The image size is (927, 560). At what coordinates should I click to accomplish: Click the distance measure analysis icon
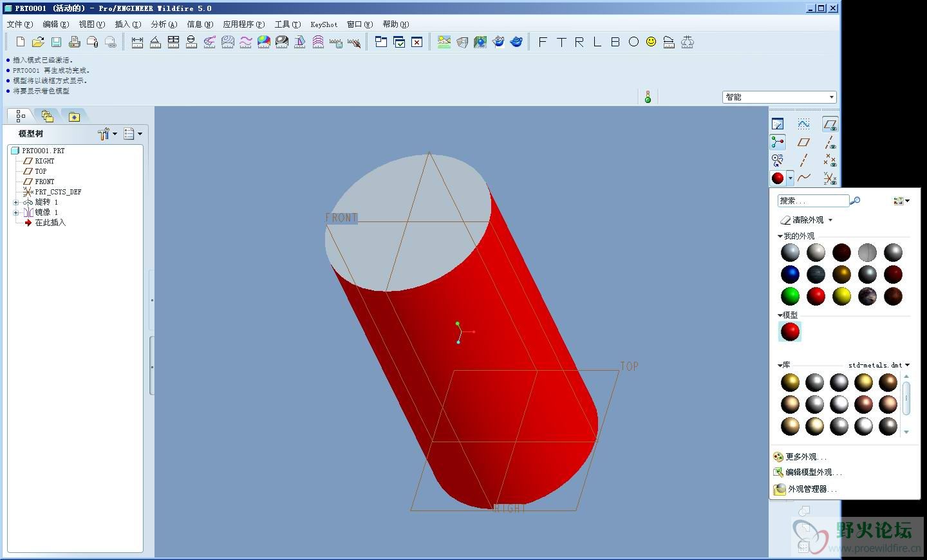(137, 42)
